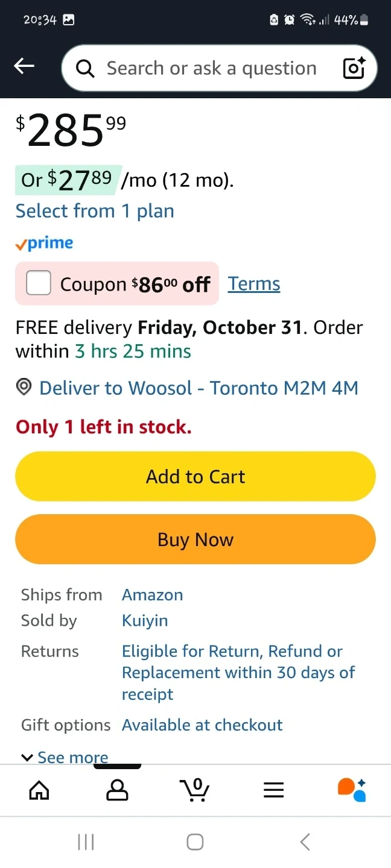Launch the Rufus AI assistant icon

(x=352, y=790)
